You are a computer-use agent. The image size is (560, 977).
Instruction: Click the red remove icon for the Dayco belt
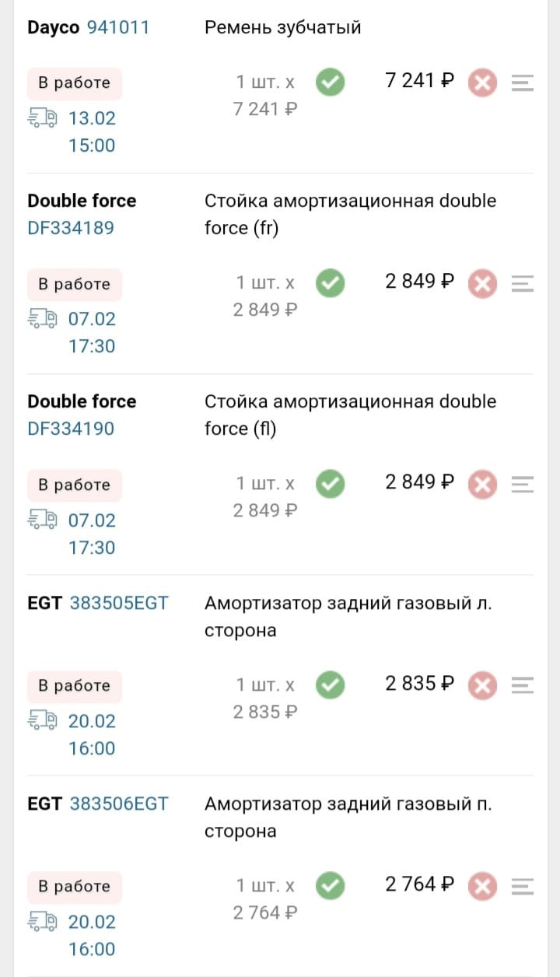pos(481,82)
